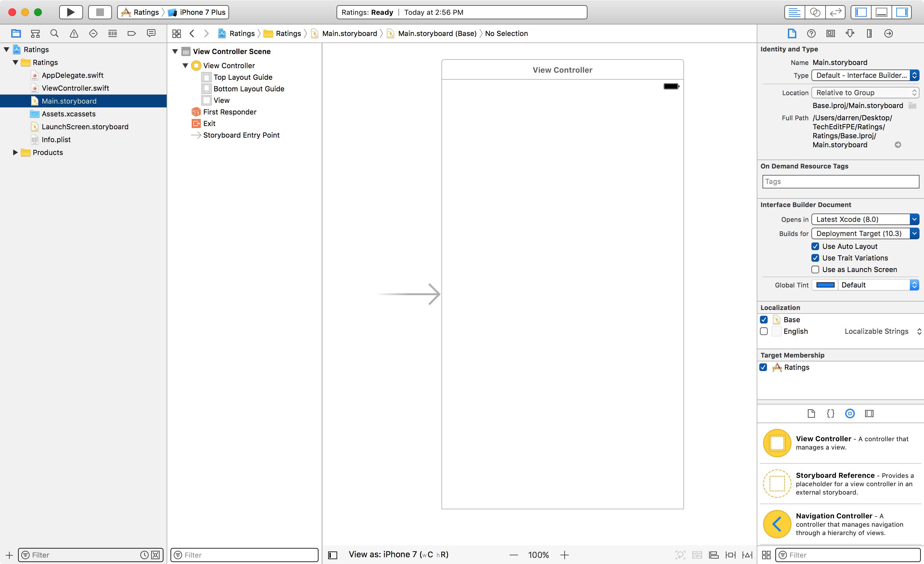The width and height of the screenshot is (924, 564).
Task: Click the Run (play) button
Action: pos(70,12)
